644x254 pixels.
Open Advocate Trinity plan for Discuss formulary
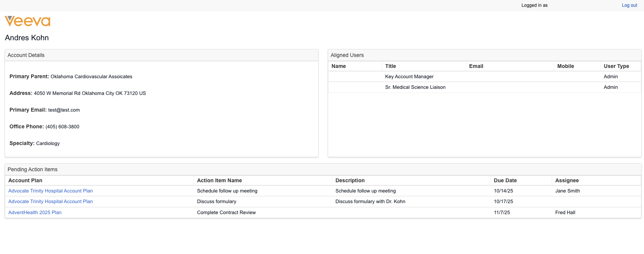[x=51, y=202]
